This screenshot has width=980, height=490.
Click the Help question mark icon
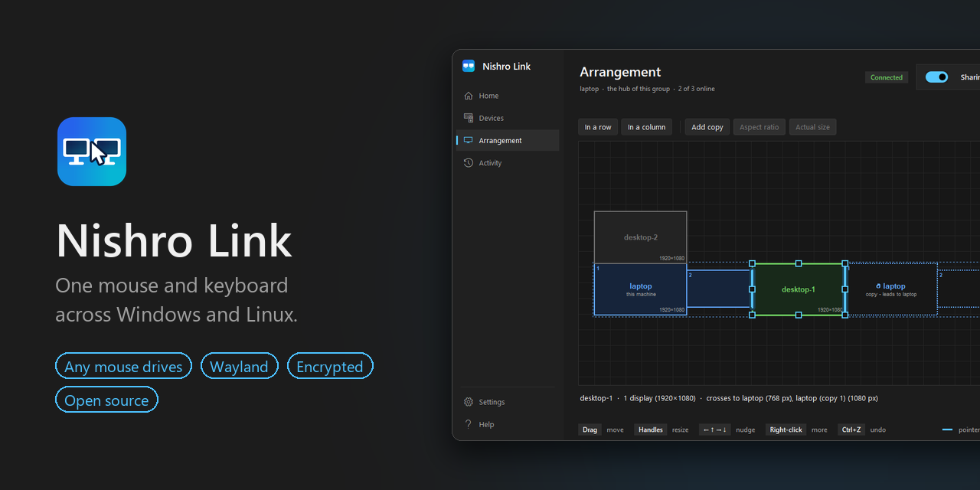pyautogui.click(x=469, y=424)
